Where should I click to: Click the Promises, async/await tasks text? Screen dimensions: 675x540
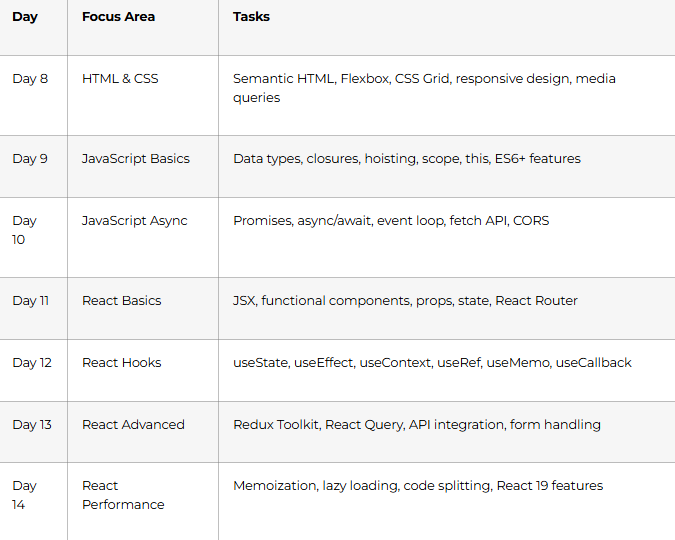[x=391, y=221]
